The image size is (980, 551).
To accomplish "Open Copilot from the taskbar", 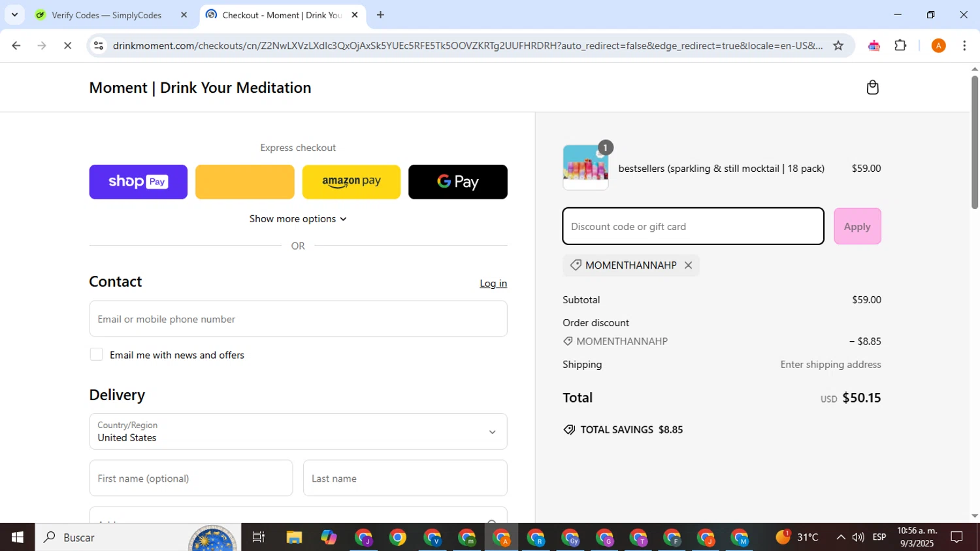I will click(x=329, y=537).
